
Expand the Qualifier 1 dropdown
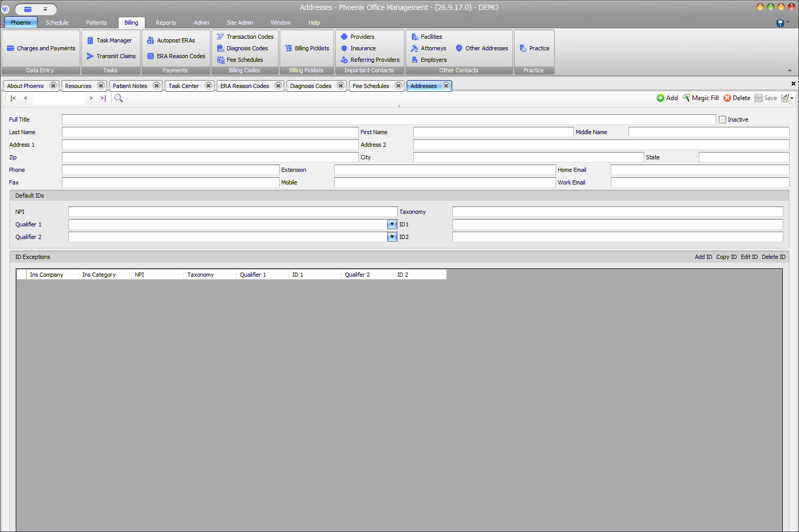392,224
